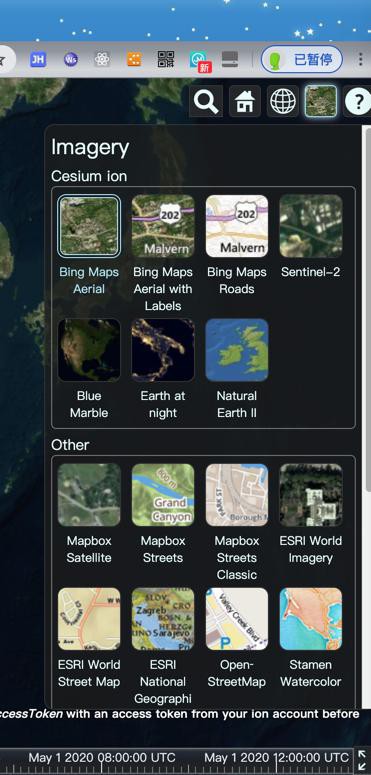371x775 pixels.
Task: Switch to Bing Maps Roads imagery
Action: [x=237, y=226]
